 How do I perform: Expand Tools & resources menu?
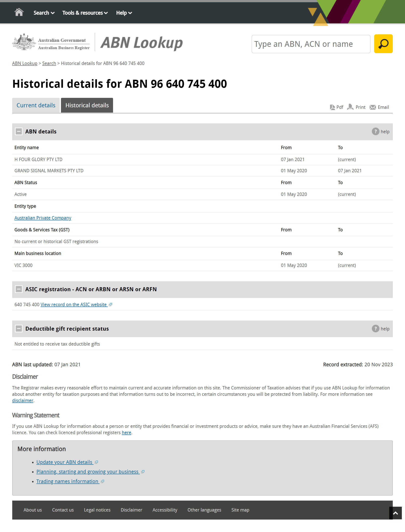pos(85,13)
